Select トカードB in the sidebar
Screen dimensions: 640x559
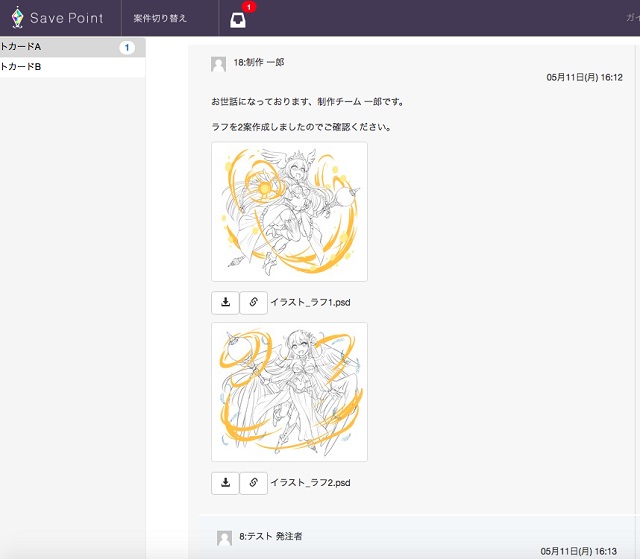click(73, 67)
